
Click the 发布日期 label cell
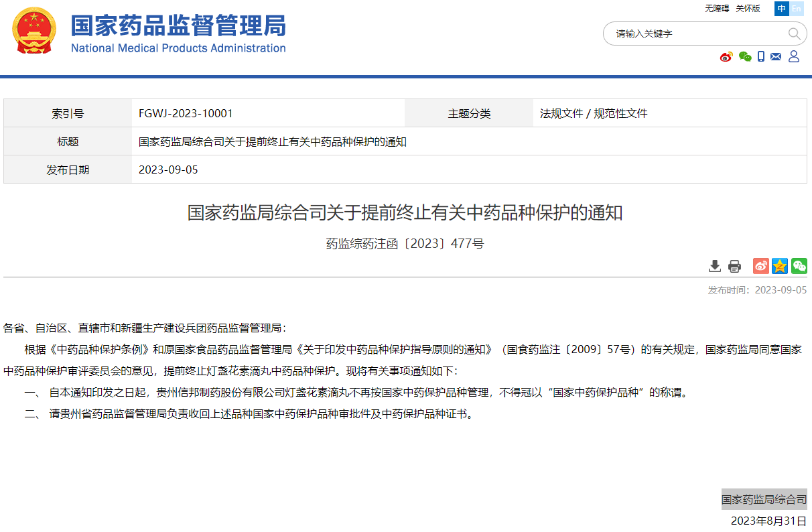pyautogui.click(x=68, y=170)
